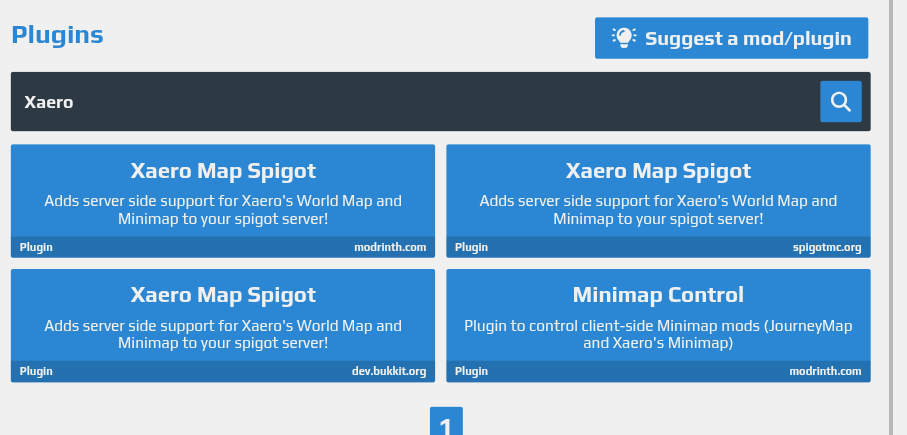
Task: Click the modrinth.com label on first Xaero card
Action: point(390,248)
